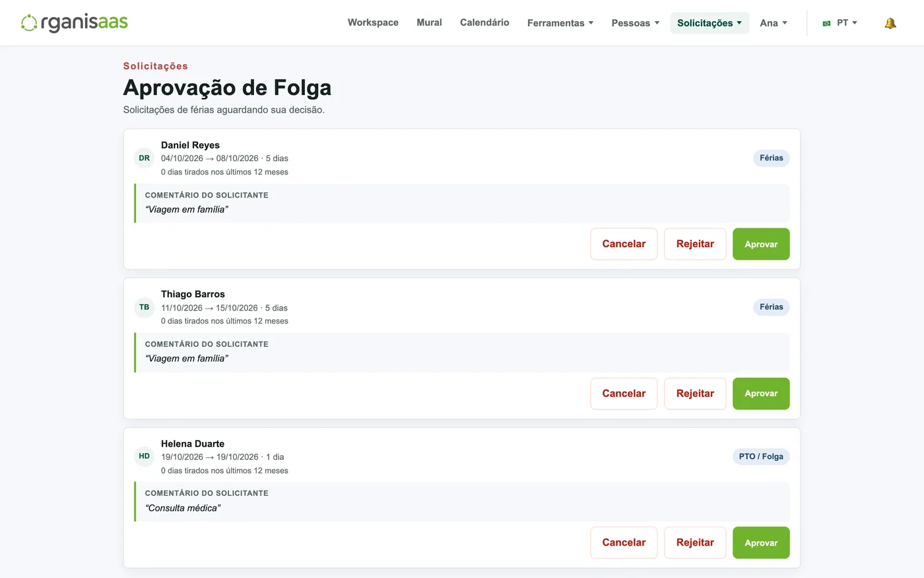Select the name Thiago Barros
The height and width of the screenshot is (578, 924).
click(193, 295)
